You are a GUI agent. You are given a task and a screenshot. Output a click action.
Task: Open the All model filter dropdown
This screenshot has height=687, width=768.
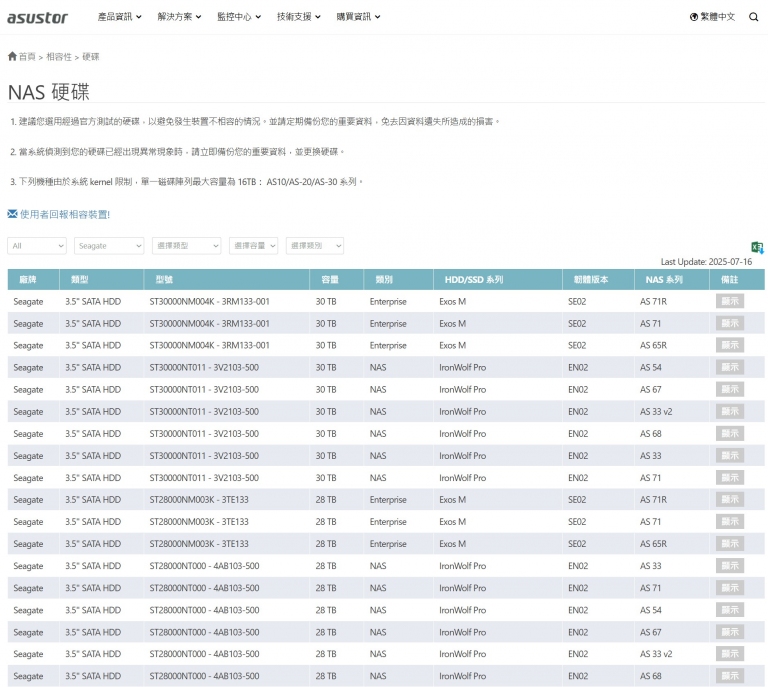point(37,246)
